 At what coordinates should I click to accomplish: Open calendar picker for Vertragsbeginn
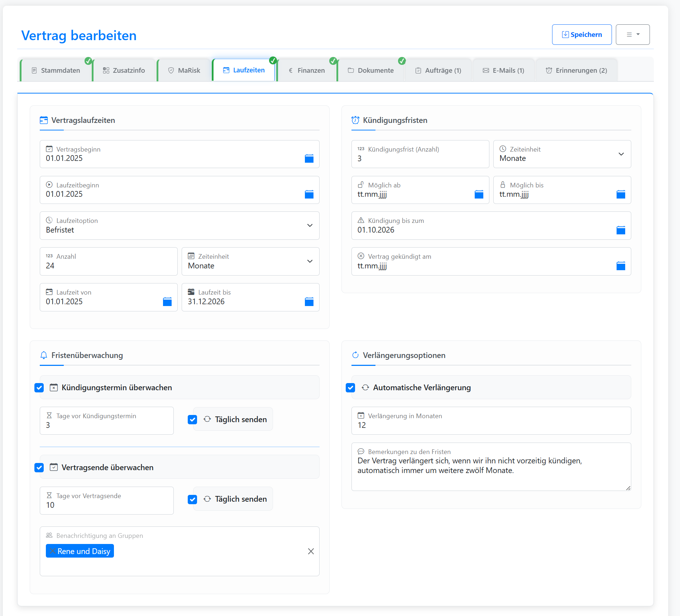[x=309, y=158]
